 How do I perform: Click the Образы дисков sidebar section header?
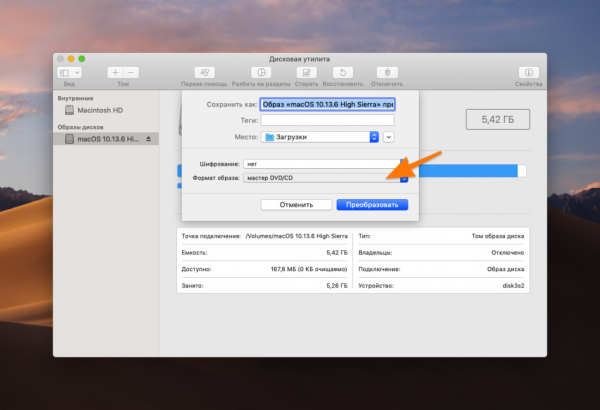[x=80, y=127]
